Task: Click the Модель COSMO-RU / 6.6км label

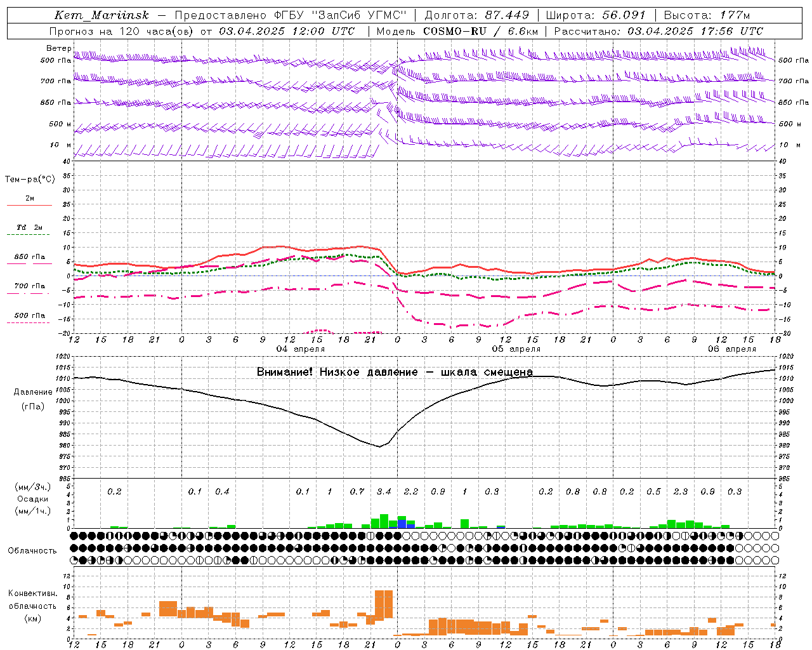Action: point(457,31)
